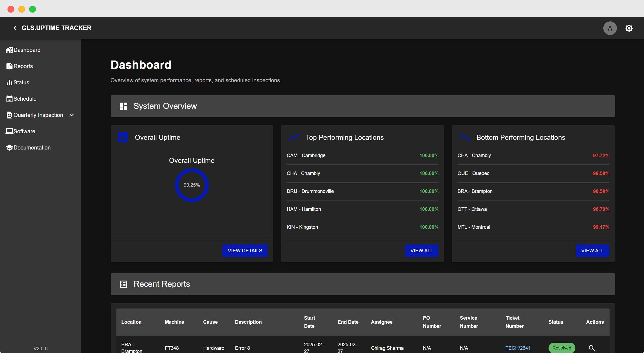Click the magnifier action icon in report row
Image resolution: width=644 pixels, height=353 pixels.
pyautogui.click(x=592, y=348)
